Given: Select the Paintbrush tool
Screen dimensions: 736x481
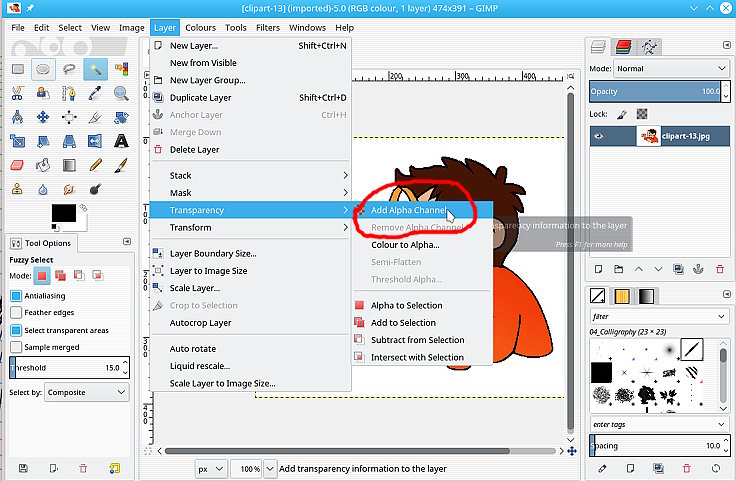Looking at the screenshot, I should pyautogui.click(x=122, y=165).
